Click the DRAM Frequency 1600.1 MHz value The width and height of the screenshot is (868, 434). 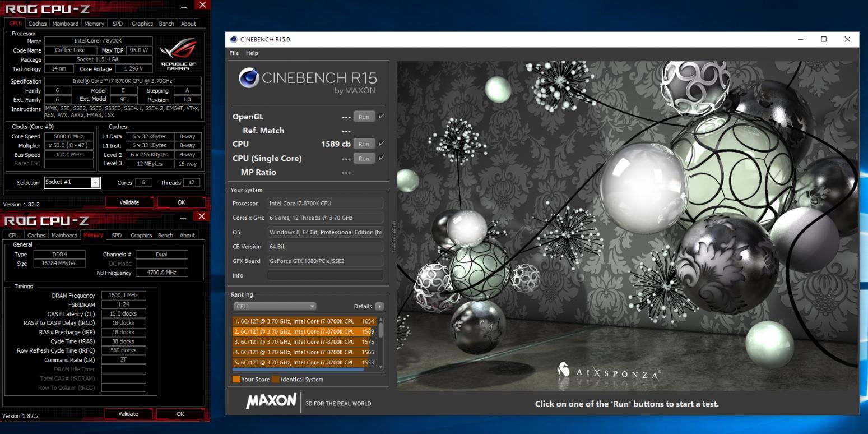coord(123,295)
